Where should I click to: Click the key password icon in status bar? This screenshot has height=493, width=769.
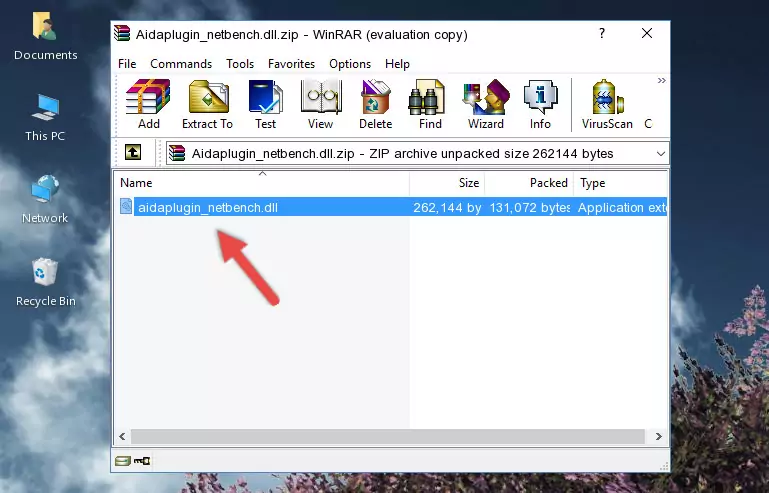(142, 460)
